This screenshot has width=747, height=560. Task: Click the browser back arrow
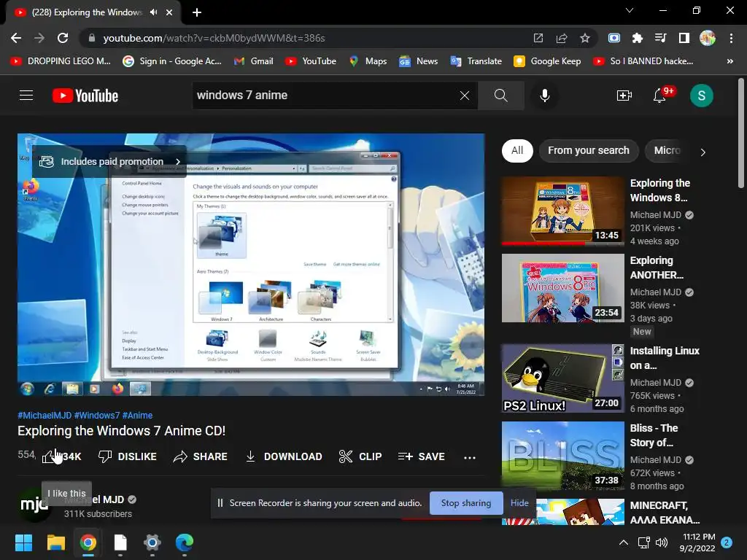tap(16, 38)
